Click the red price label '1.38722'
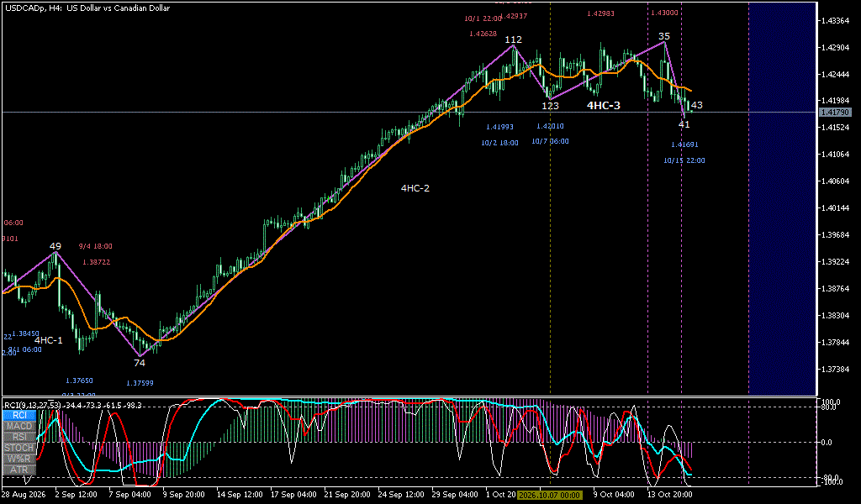Viewport: 861px width, 504px height. pyautogui.click(x=97, y=262)
